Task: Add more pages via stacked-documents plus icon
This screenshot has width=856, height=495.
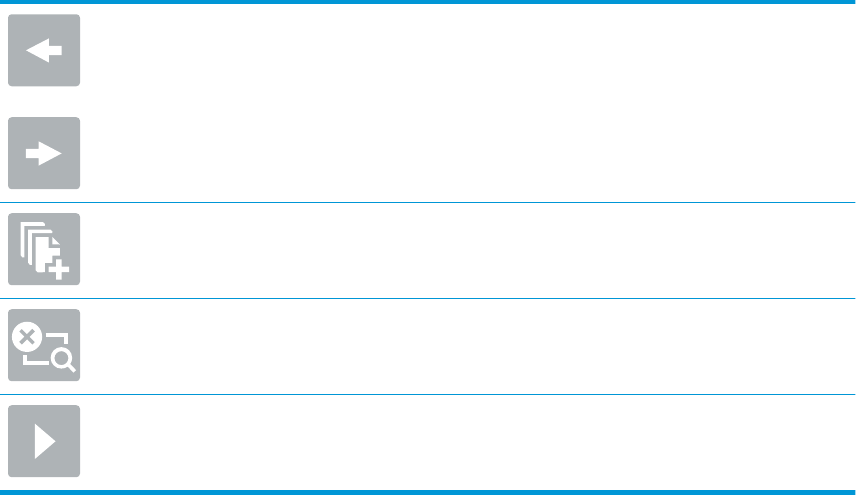Action: click(x=44, y=249)
